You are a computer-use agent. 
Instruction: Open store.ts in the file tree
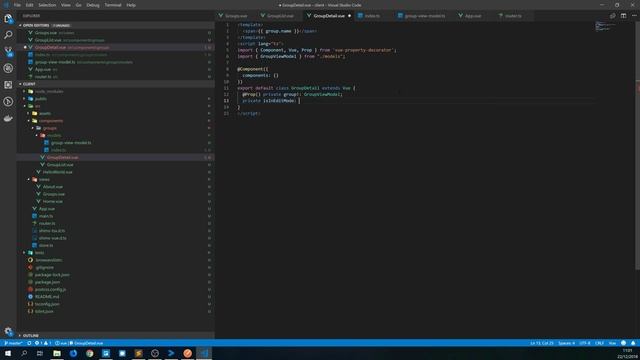46,246
